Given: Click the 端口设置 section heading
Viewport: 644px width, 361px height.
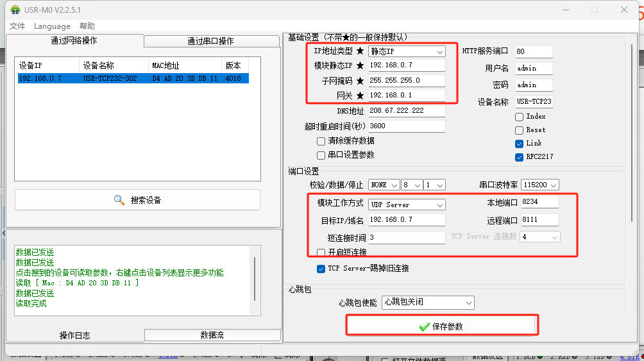Looking at the screenshot, I should pos(303,171).
